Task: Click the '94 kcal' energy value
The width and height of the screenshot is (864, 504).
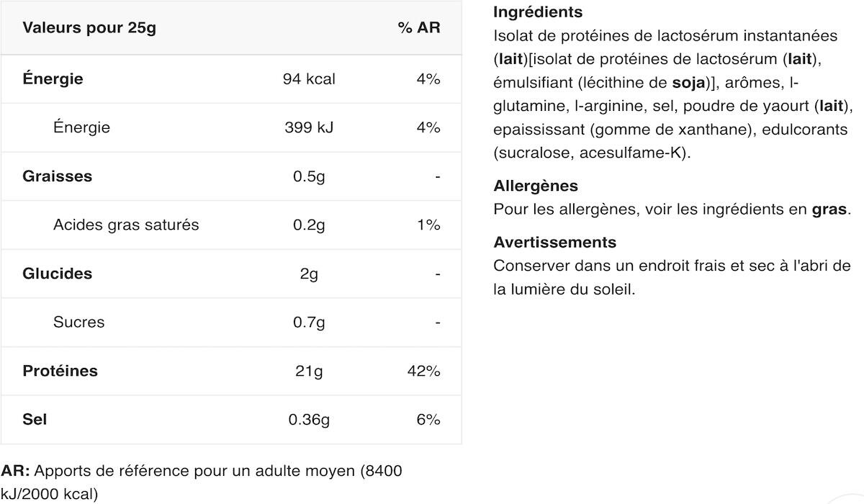Action: click(309, 79)
